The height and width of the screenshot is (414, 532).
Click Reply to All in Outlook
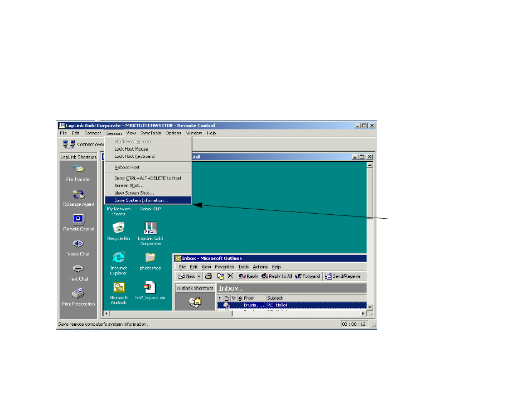pyautogui.click(x=277, y=276)
